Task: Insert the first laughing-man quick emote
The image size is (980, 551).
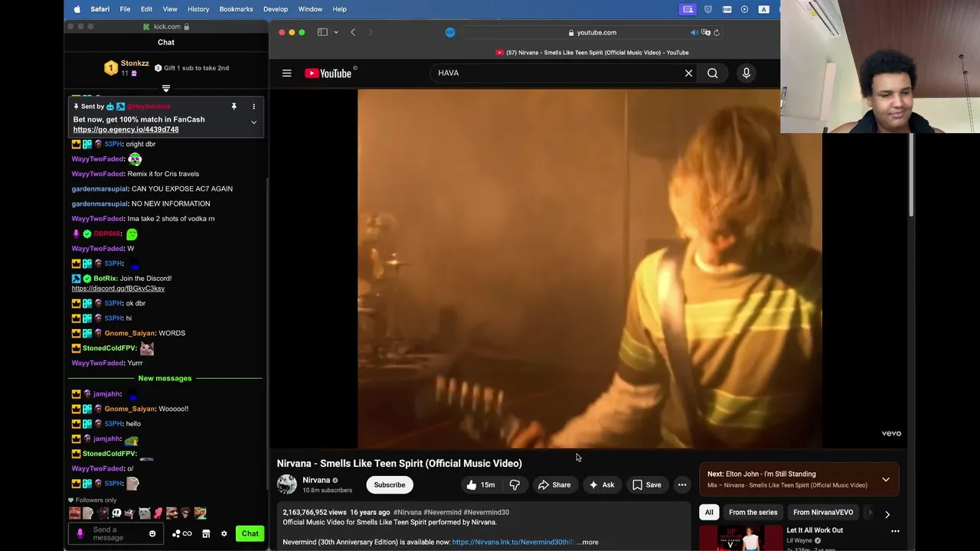Action: point(75,513)
